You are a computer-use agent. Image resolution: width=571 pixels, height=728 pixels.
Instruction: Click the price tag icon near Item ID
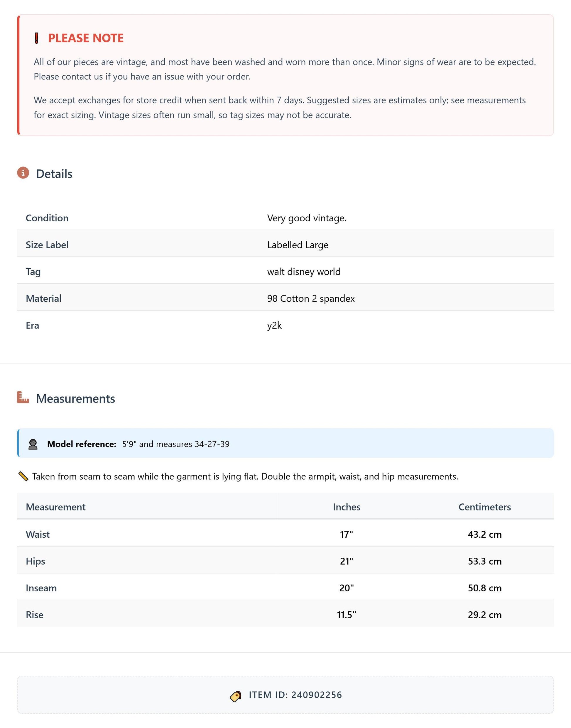pyautogui.click(x=236, y=696)
